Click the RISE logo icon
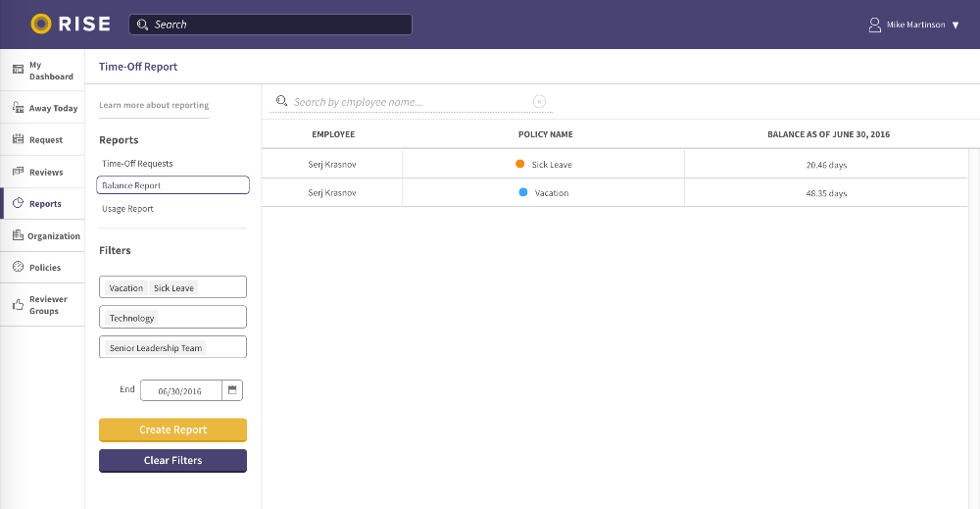Image resolution: width=980 pixels, height=509 pixels. pos(41,24)
